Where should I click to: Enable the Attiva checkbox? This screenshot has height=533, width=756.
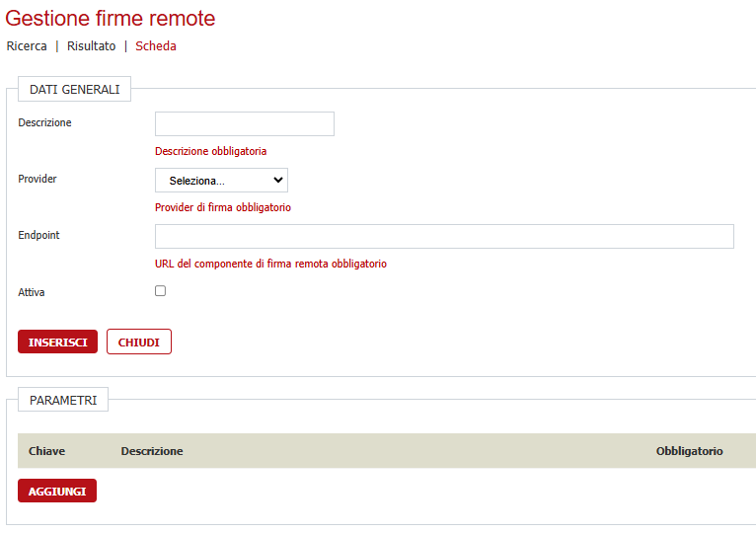point(161,291)
